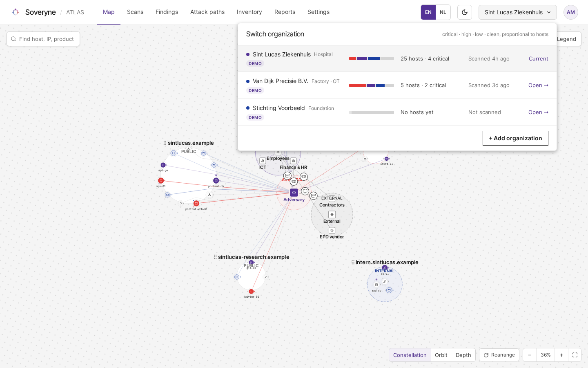Switch language to NL

pos(443,12)
